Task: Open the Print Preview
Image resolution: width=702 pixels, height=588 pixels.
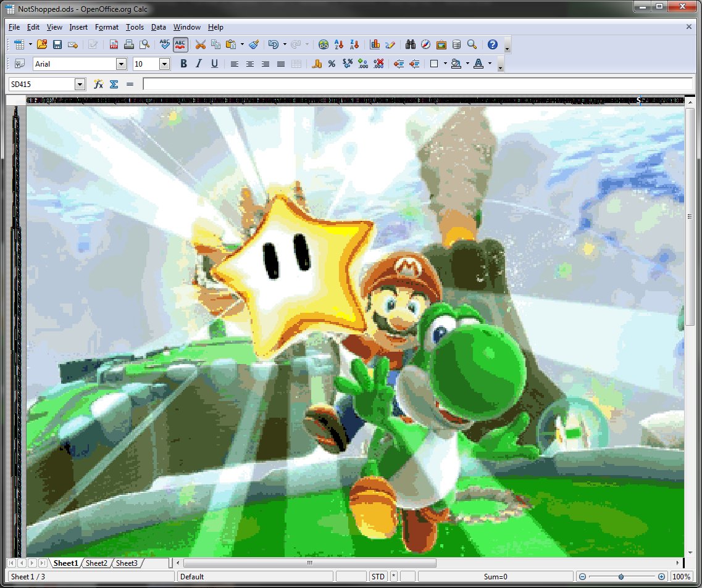Action: pyautogui.click(x=145, y=44)
